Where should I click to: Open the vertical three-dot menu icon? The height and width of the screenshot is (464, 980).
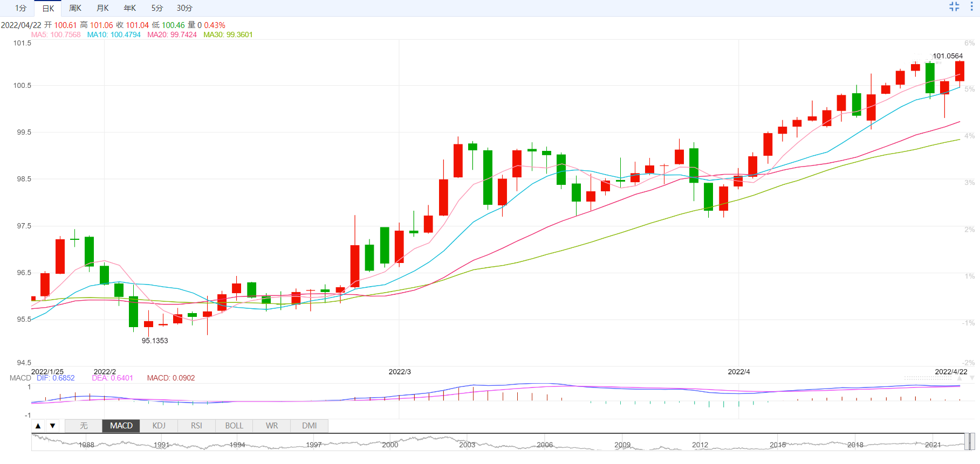click(x=971, y=6)
